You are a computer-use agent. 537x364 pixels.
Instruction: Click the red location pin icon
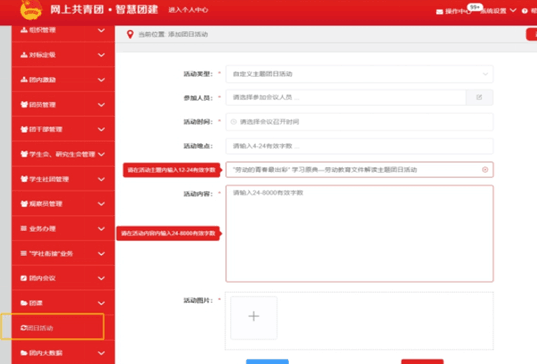(x=130, y=34)
